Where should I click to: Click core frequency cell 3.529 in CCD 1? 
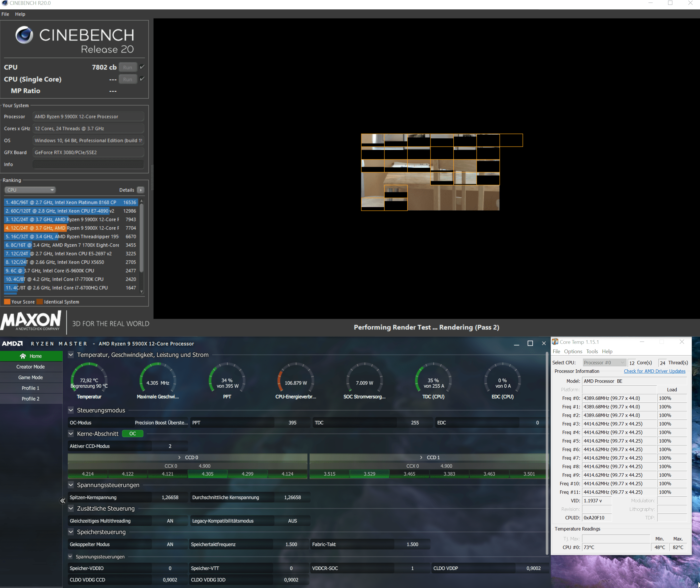[x=369, y=474]
